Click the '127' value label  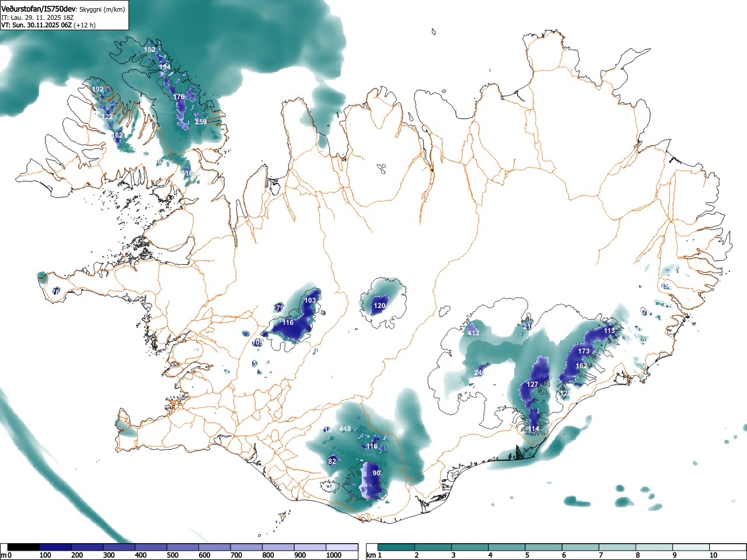point(532,384)
